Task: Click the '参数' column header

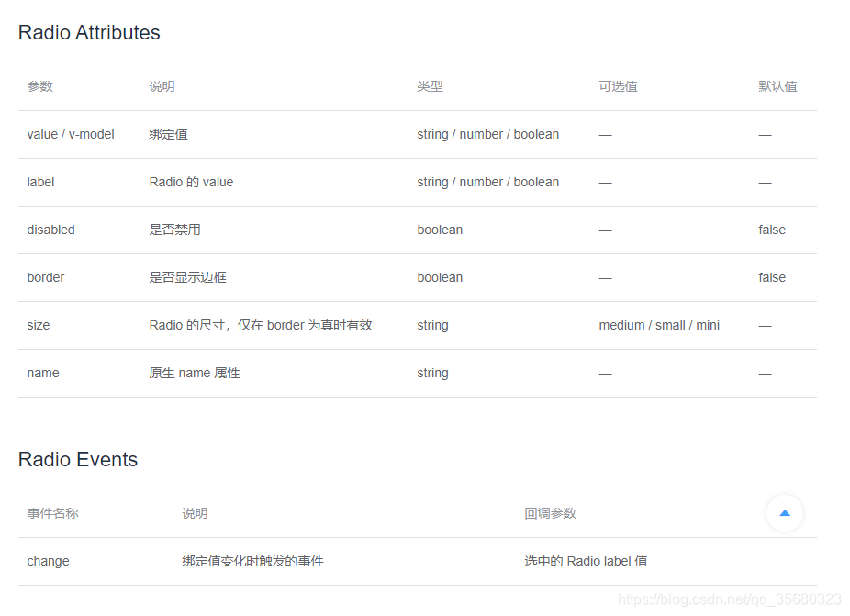Action: [40, 86]
